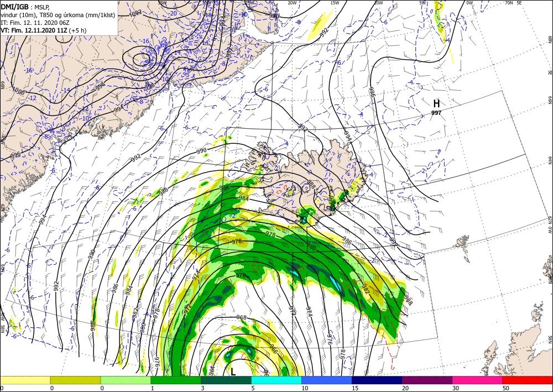Click the 'H' high pressure marker
This screenshot has height=392, width=553.
tap(437, 103)
